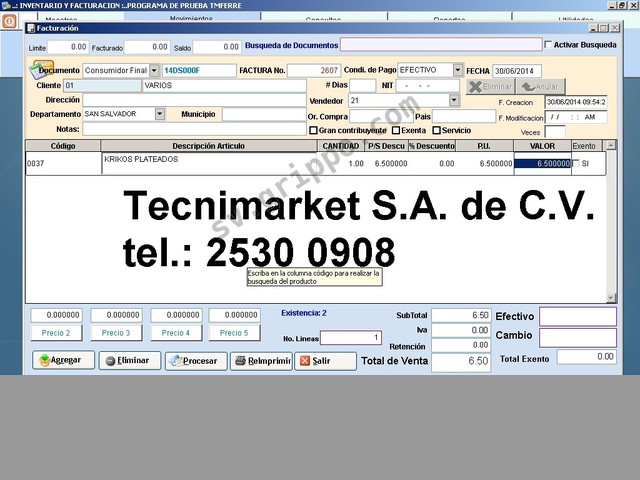The height and width of the screenshot is (480, 640).
Task: Click the grid scrollbar up arrow
Action: pyautogui.click(x=611, y=145)
